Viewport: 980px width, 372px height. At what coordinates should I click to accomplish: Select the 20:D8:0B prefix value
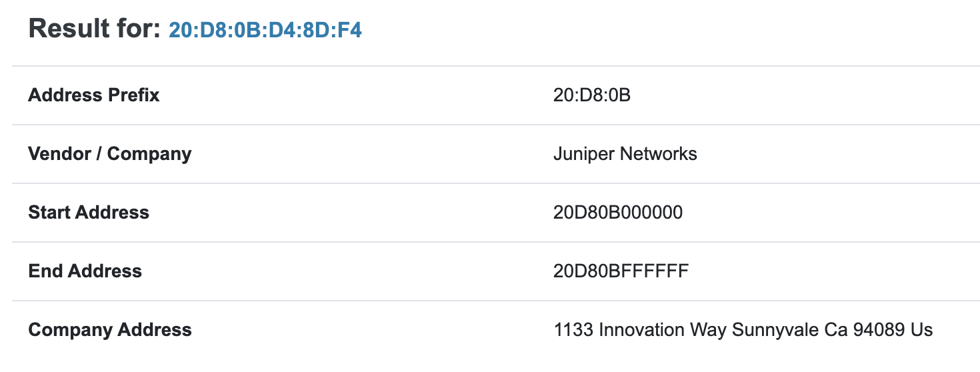click(591, 95)
